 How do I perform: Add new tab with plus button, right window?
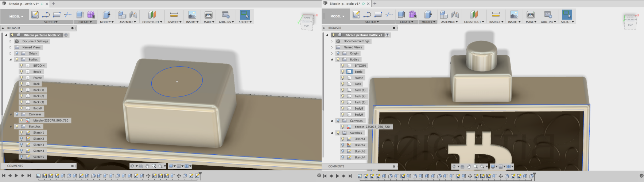click(x=375, y=4)
